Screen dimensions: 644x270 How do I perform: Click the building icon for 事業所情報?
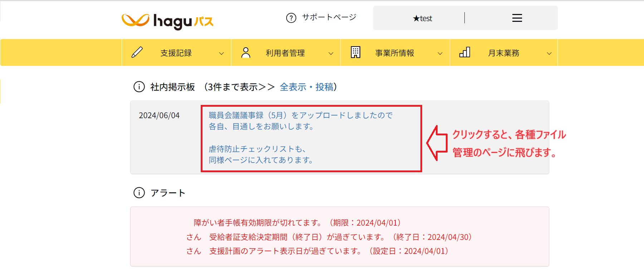(x=355, y=53)
